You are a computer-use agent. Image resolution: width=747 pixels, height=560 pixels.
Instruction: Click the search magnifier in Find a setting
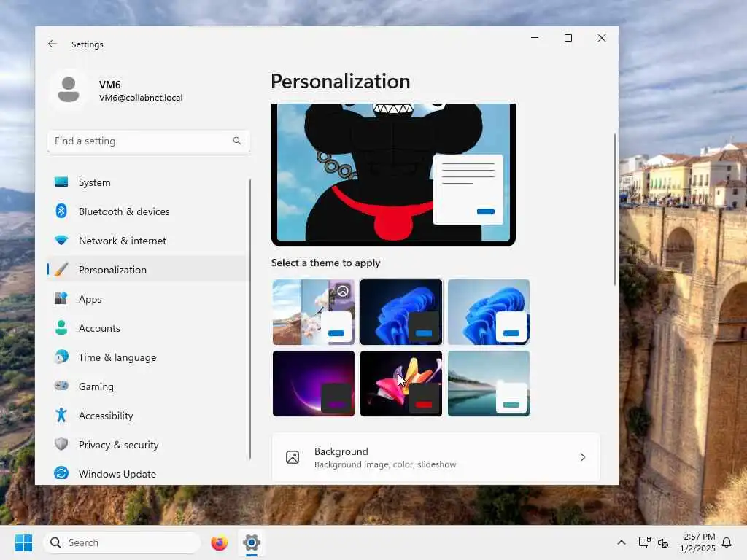point(237,141)
